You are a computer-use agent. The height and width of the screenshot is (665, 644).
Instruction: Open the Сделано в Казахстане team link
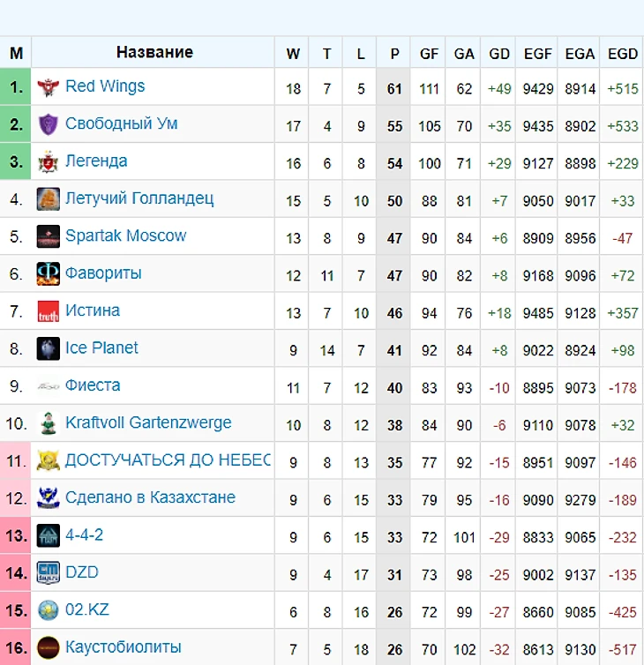tap(150, 497)
